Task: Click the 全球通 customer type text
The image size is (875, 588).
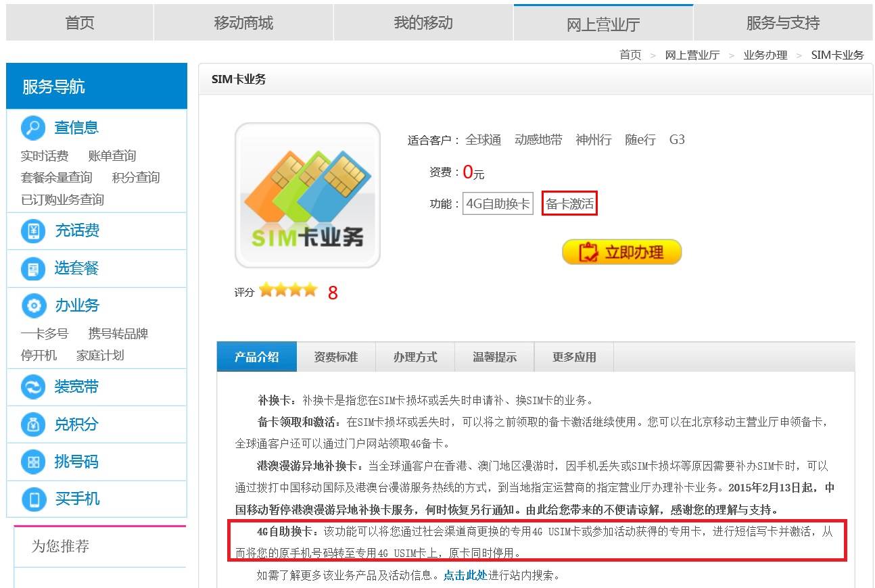Action: [x=483, y=140]
